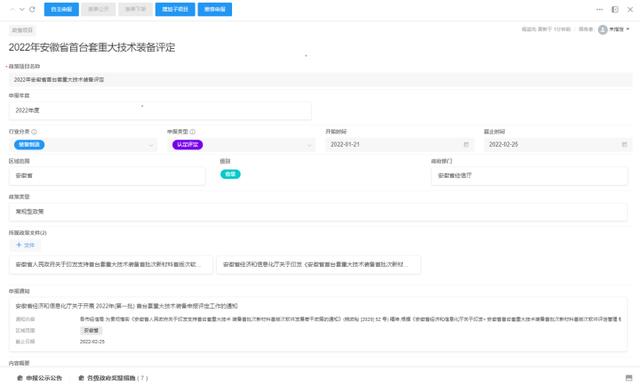640x387 pixels.
Task: Click the end date field 2022-02-25
Action: pyautogui.click(x=558, y=145)
